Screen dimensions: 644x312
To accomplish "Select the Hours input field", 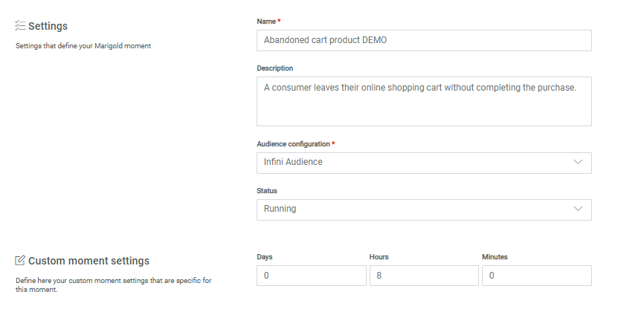I will (x=424, y=276).
